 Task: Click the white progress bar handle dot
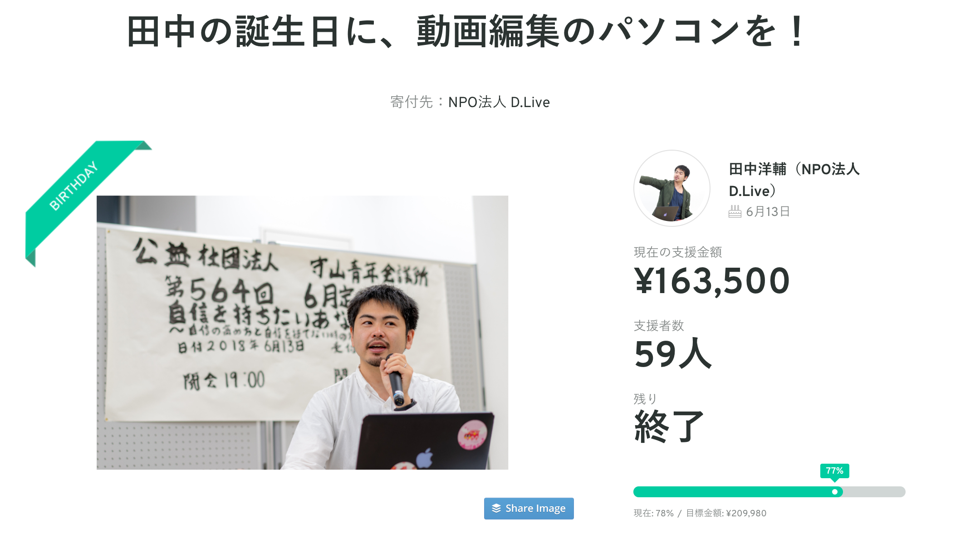point(835,492)
